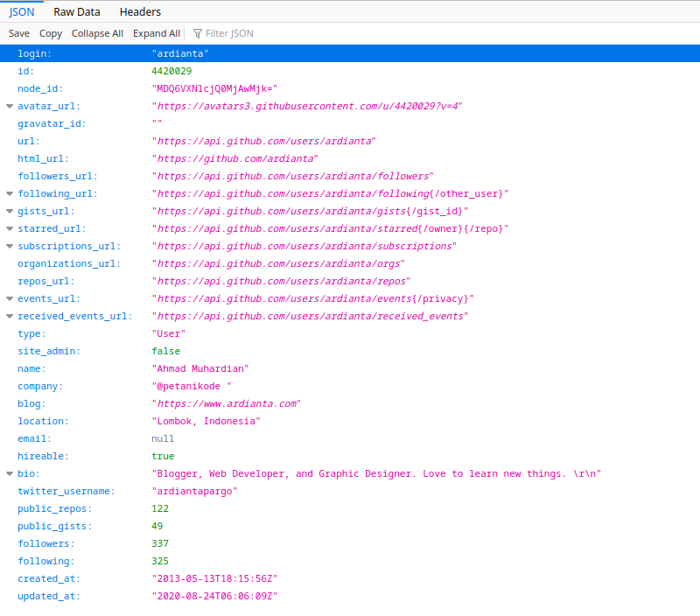Toggle the events_url disclosure triangle

coord(9,298)
